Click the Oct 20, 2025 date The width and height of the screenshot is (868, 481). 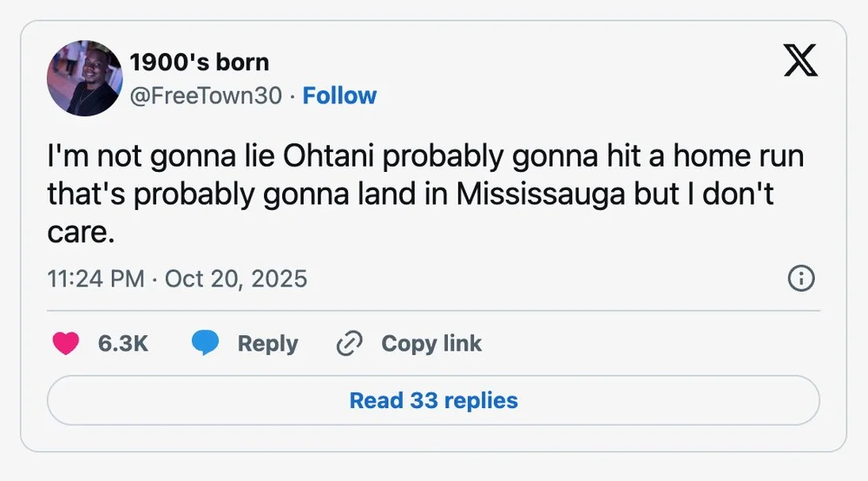point(235,279)
